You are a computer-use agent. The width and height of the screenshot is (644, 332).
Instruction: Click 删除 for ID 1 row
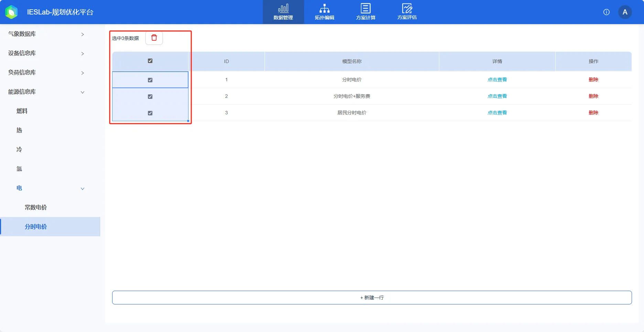click(x=593, y=80)
